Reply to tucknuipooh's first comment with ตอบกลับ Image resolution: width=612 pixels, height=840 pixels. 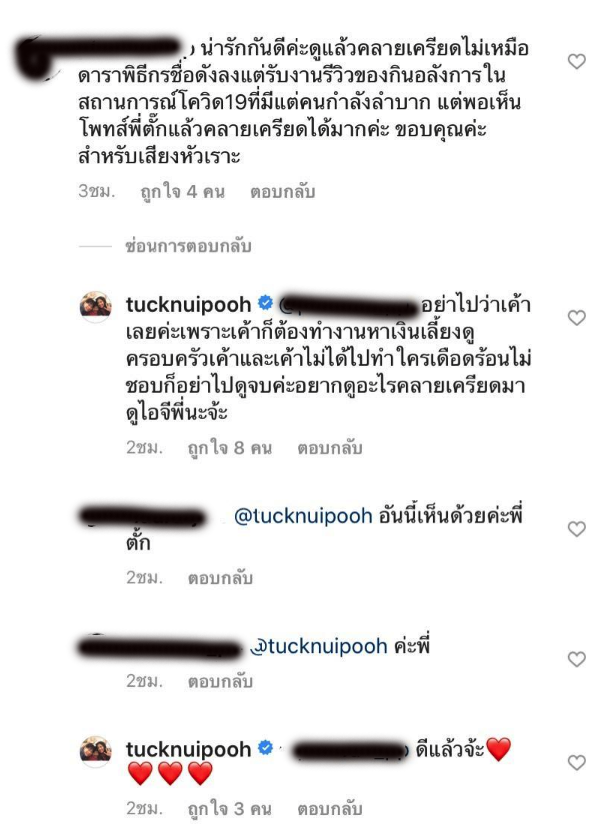click(x=330, y=448)
